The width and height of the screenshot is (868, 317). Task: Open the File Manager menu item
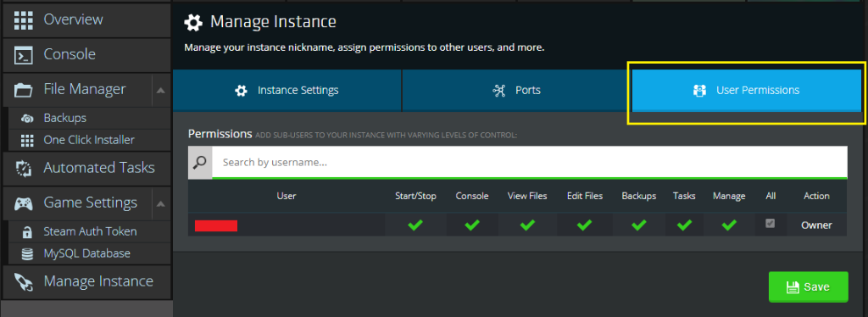(77, 90)
